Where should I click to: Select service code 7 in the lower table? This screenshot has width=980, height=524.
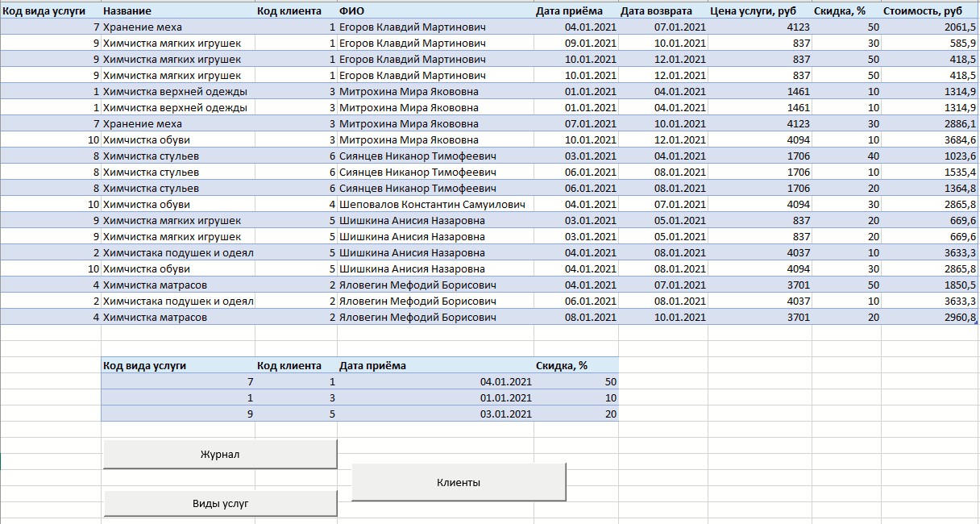(178, 381)
